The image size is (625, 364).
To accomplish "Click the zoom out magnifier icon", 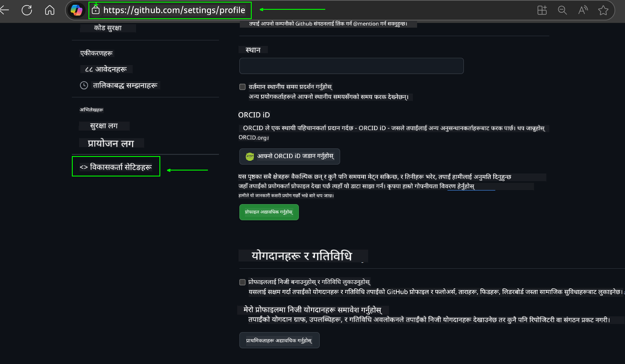I will point(562,10).
